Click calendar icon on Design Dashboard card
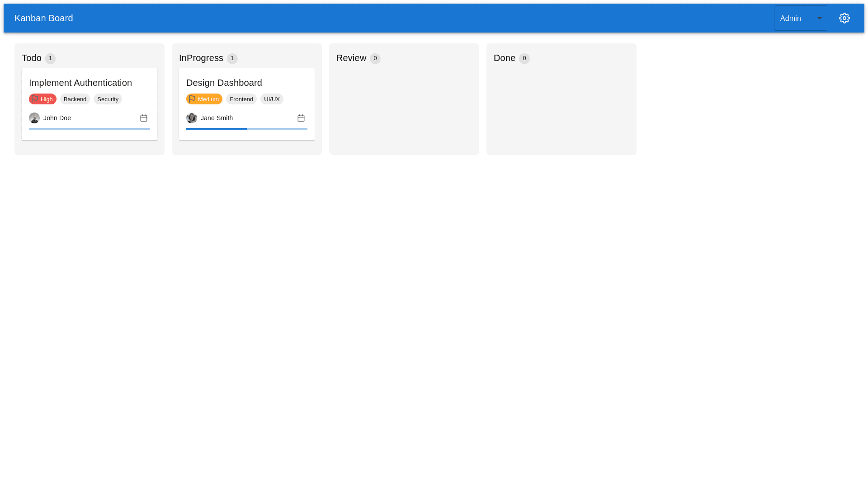 pos(301,118)
